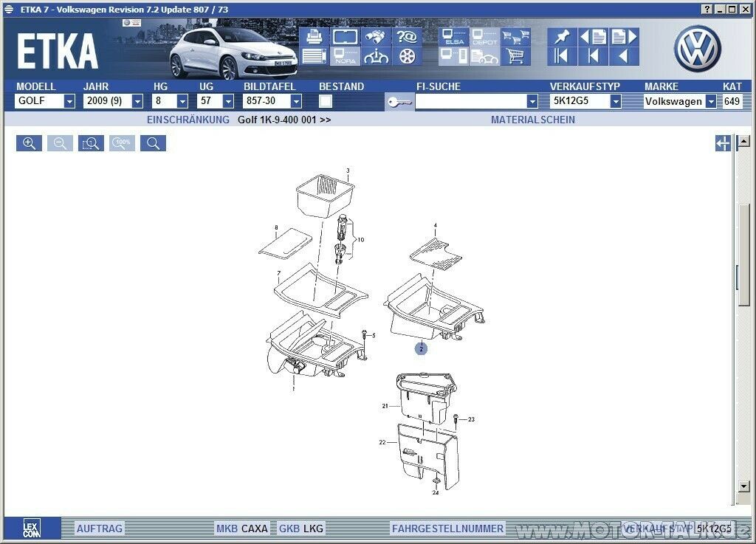Expand the BILDTAFEL dropdown

(x=296, y=101)
